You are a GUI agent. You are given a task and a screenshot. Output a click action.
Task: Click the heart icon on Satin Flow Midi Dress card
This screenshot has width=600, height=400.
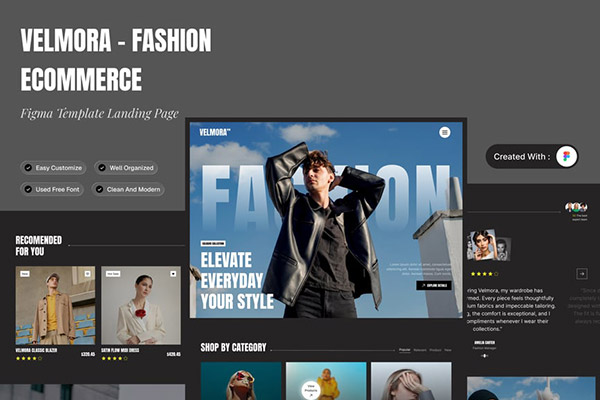pyautogui.click(x=173, y=274)
